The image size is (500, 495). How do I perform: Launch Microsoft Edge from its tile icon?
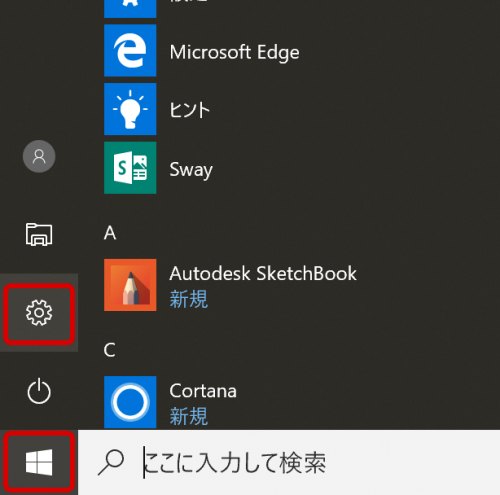pos(130,50)
